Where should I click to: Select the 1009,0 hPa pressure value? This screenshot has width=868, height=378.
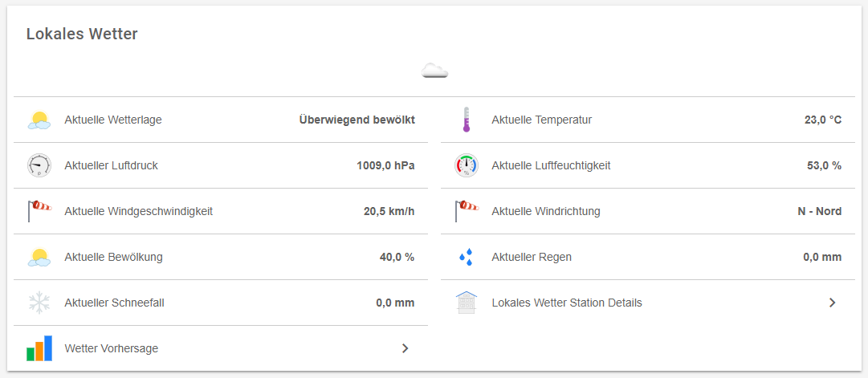coord(385,166)
